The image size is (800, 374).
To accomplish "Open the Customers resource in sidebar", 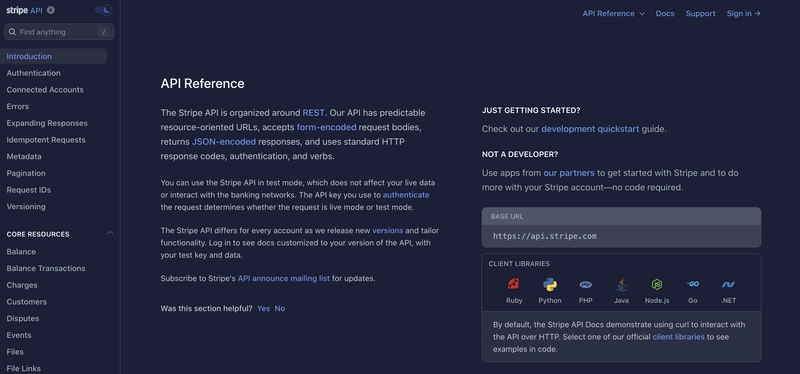I will tap(27, 302).
